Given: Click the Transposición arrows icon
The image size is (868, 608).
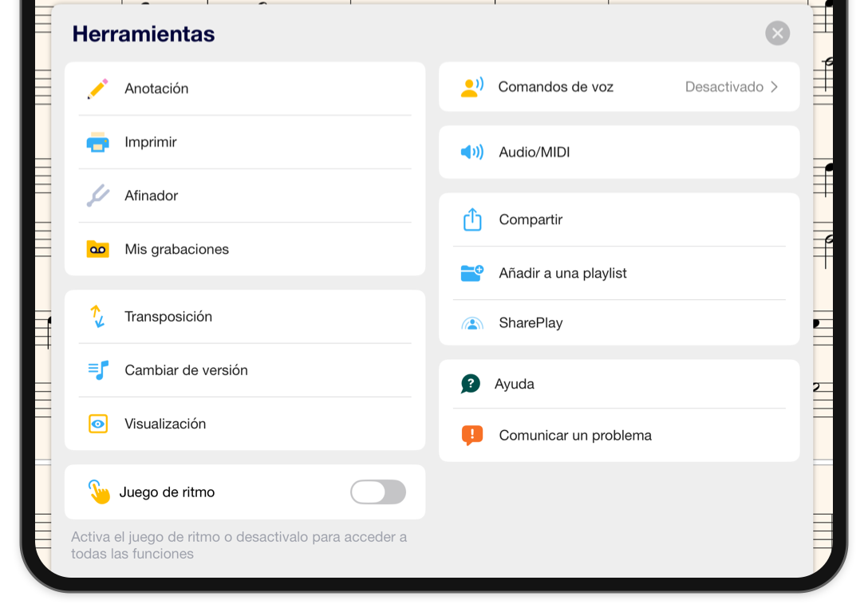Looking at the screenshot, I should pyautogui.click(x=98, y=316).
